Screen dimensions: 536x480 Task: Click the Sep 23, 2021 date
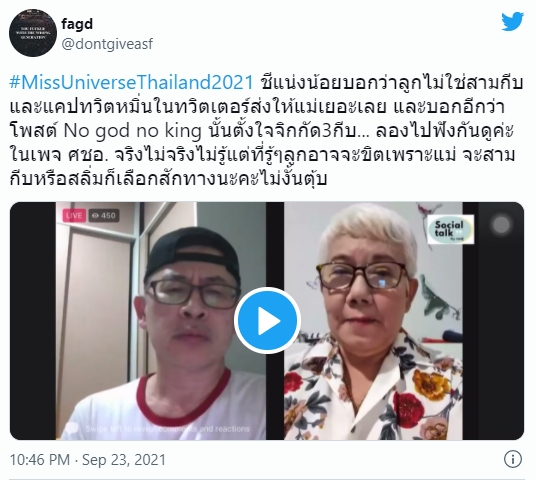point(124,459)
